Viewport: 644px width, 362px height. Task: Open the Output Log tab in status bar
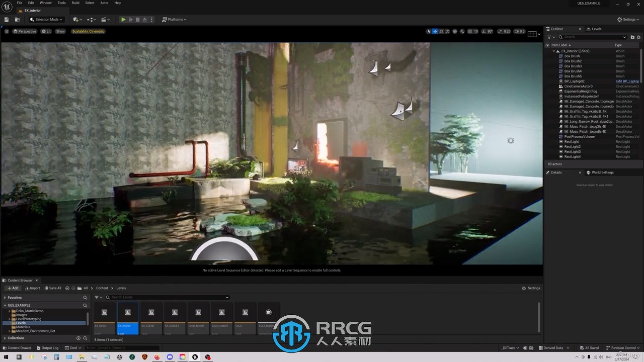(x=47, y=348)
